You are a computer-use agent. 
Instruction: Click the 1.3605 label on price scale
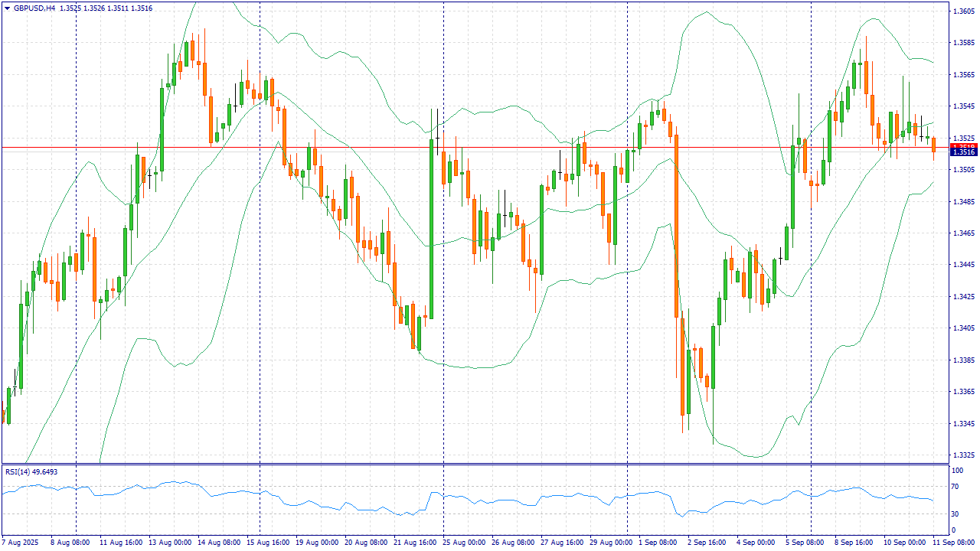(963, 11)
